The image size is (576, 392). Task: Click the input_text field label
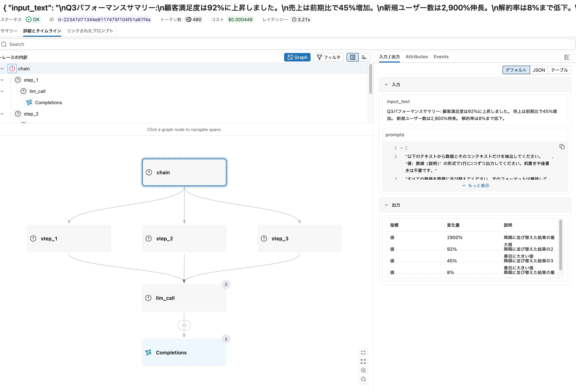[398, 101]
